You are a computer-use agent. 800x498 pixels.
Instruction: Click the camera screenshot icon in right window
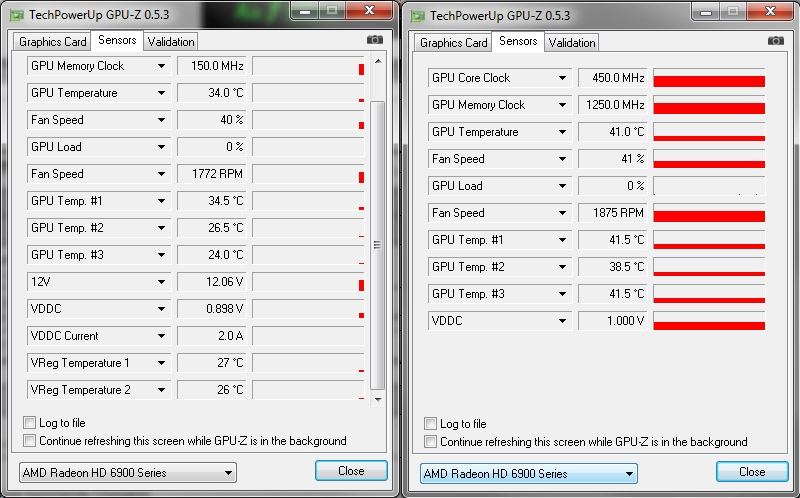point(776,41)
